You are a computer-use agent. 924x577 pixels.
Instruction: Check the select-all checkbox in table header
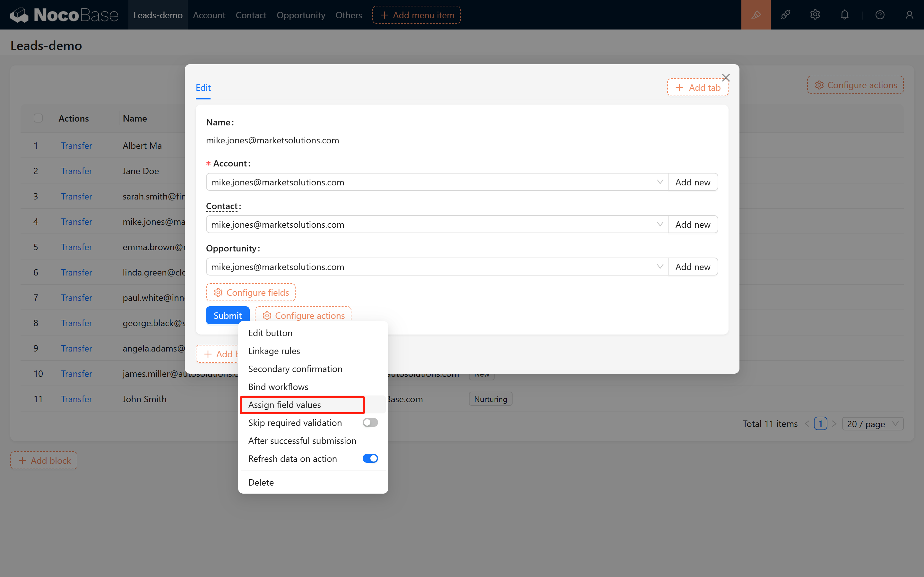[38, 118]
